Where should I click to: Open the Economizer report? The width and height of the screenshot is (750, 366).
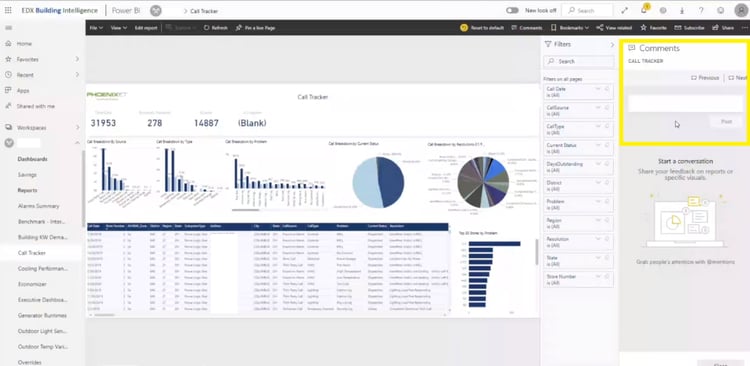[33, 284]
